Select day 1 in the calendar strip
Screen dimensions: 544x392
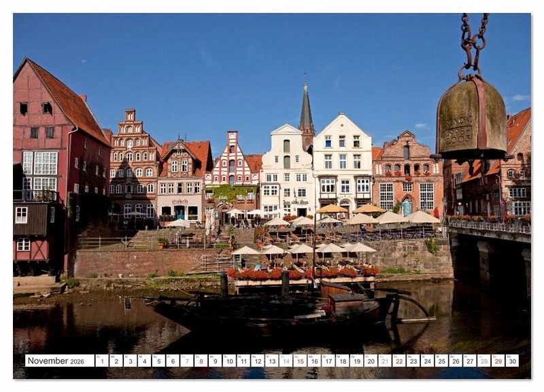pos(101,361)
